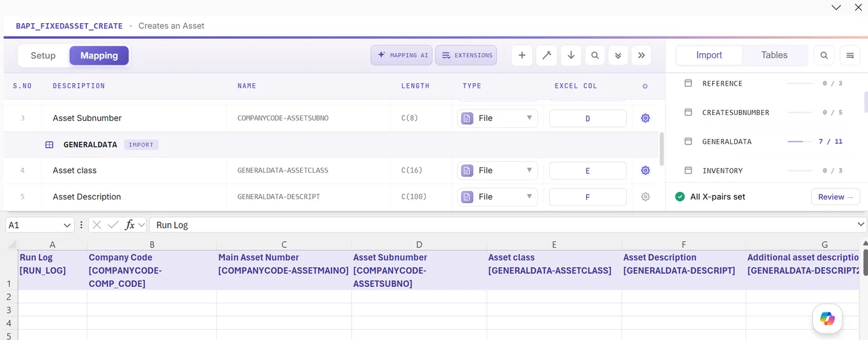Select the Mapping tab
Image resolution: width=868 pixels, height=340 pixels.
click(99, 56)
